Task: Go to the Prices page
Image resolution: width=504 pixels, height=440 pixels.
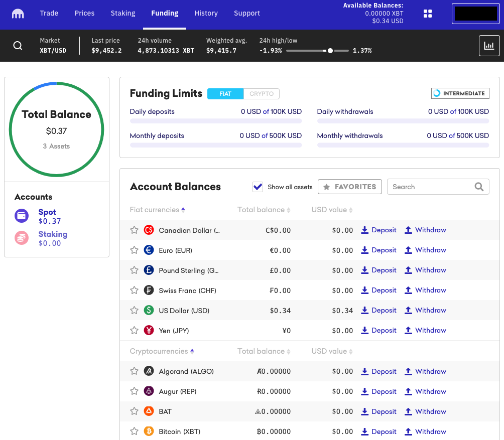Action: [84, 13]
